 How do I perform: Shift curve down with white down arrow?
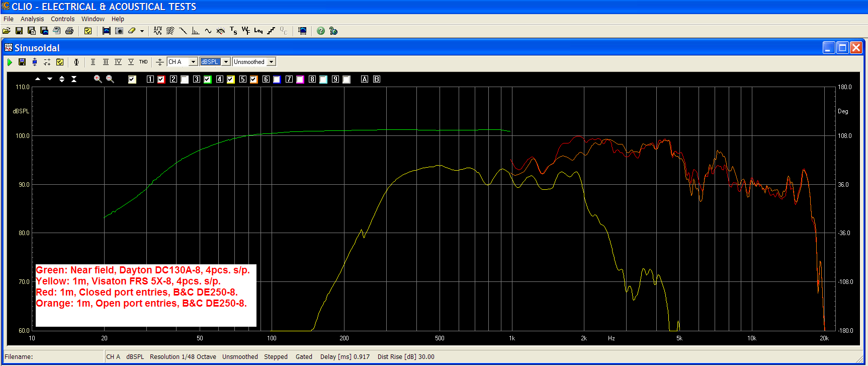click(x=50, y=79)
